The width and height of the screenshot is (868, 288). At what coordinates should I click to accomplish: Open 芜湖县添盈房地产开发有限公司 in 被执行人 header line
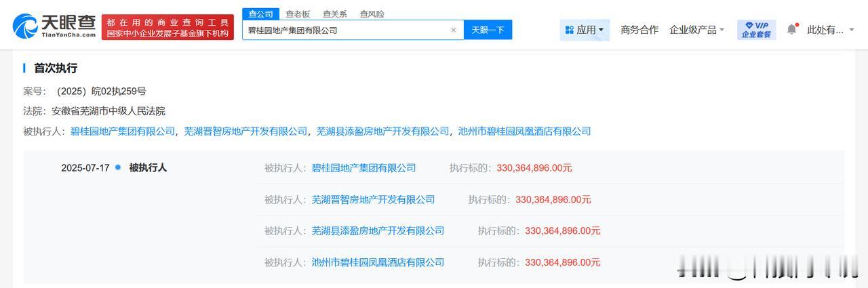click(x=383, y=131)
